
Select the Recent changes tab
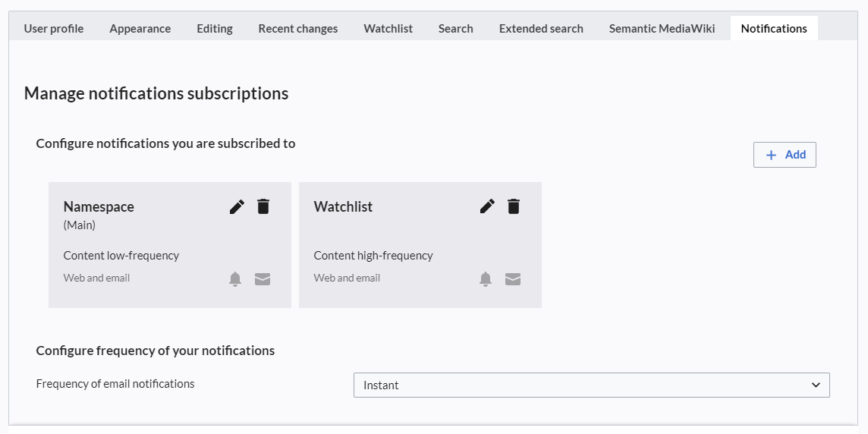[298, 28]
